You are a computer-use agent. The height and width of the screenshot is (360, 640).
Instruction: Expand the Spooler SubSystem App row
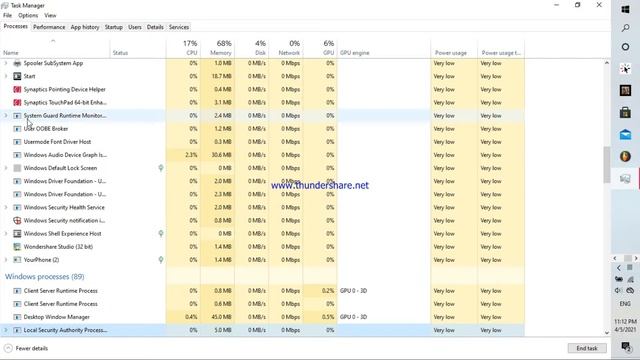[x=6, y=63]
